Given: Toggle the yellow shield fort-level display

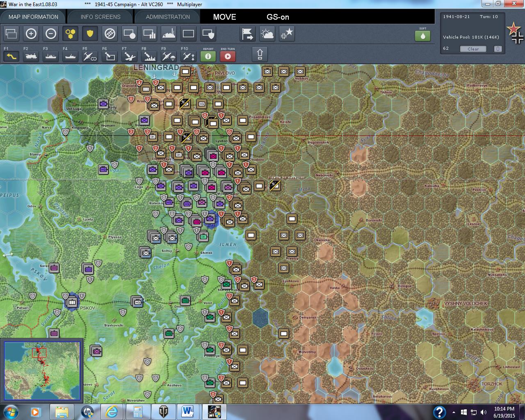Looking at the screenshot, I should point(90,34).
